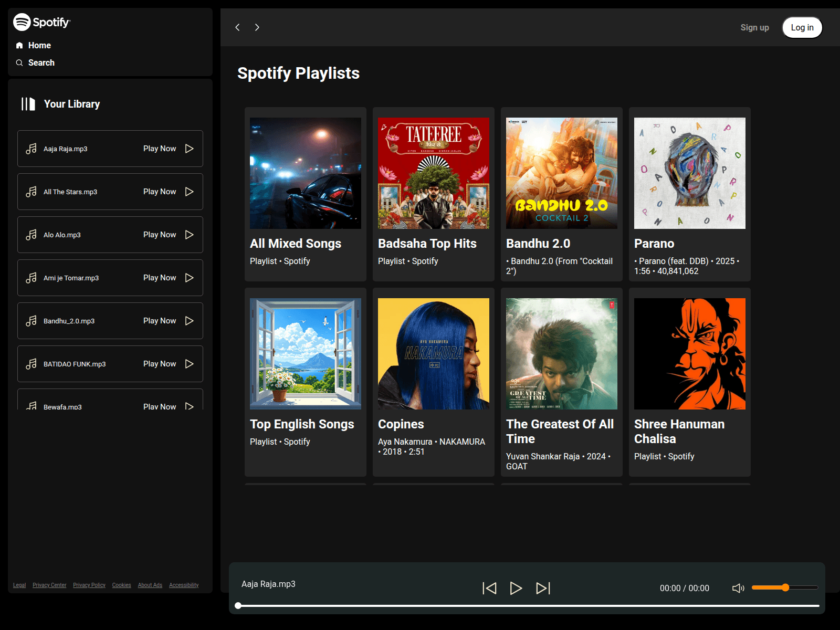Adjust the orange volume slider
This screenshot has width=840, height=630.
785,587
